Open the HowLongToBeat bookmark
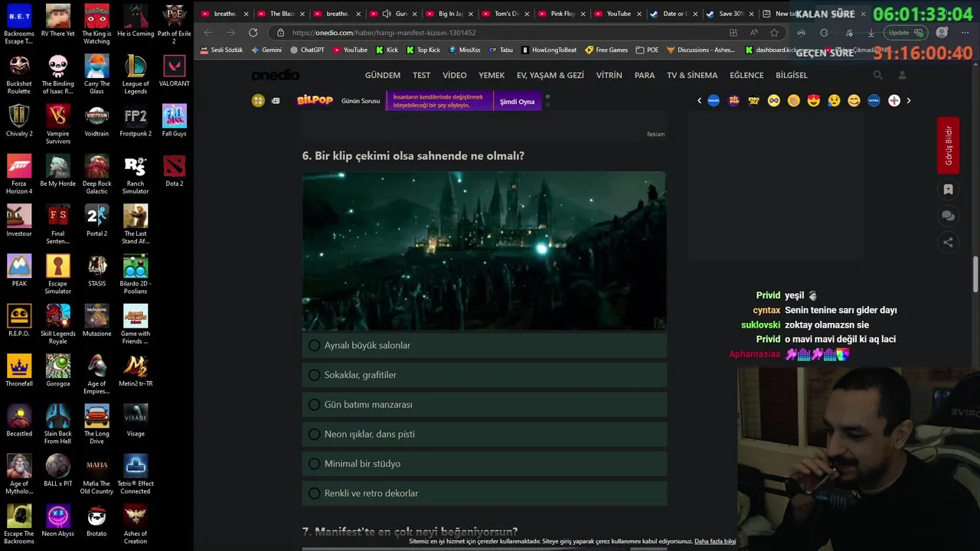Screen dimensions: 980x551 coord(549,50)
